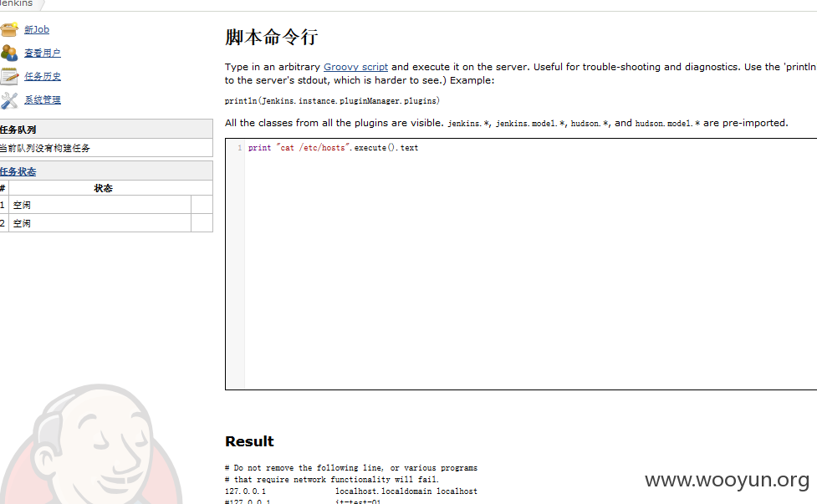Open the 系统管理 link
The height and width of the screenshot is (504, 817).
pyautogui.click(x=42, y=100)
